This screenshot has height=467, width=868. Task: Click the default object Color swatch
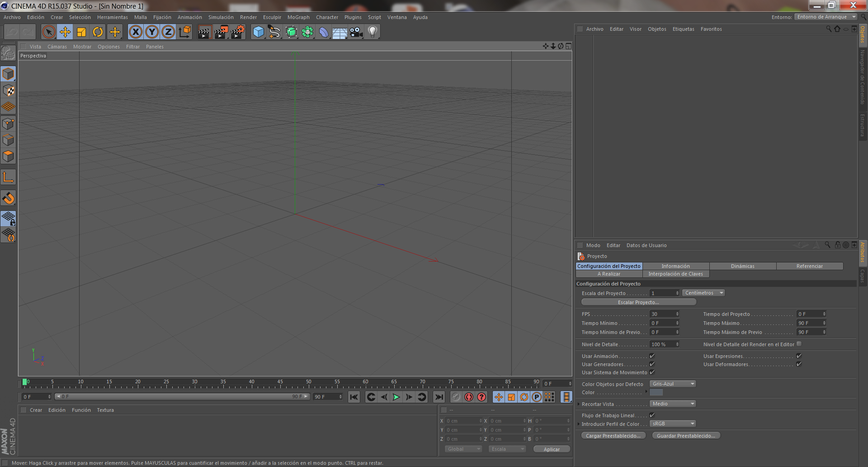point(656,392)
